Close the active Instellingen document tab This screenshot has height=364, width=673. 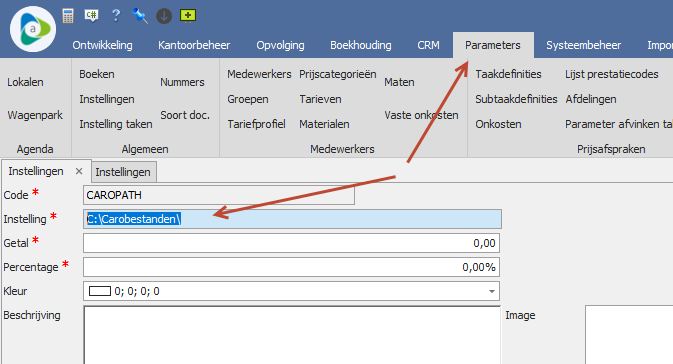tap(79, 171)
